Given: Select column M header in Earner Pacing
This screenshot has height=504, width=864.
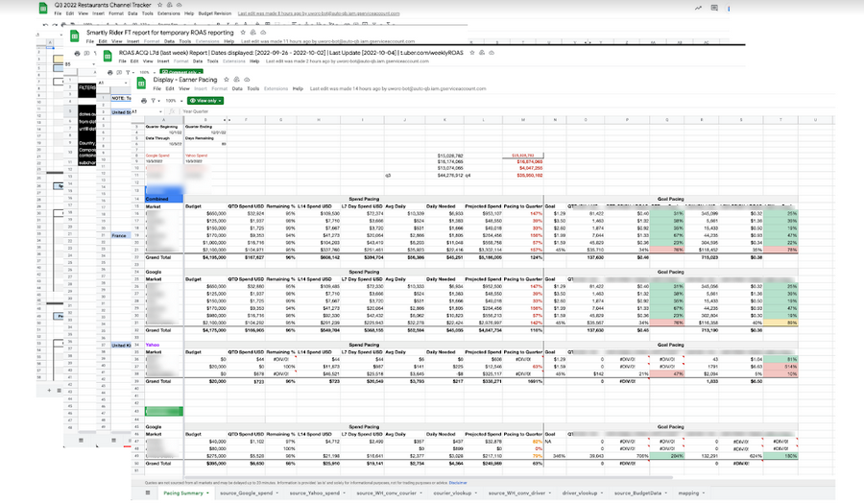Looking at the screenshot, I should pyautogui.click(x=522, y=120).
